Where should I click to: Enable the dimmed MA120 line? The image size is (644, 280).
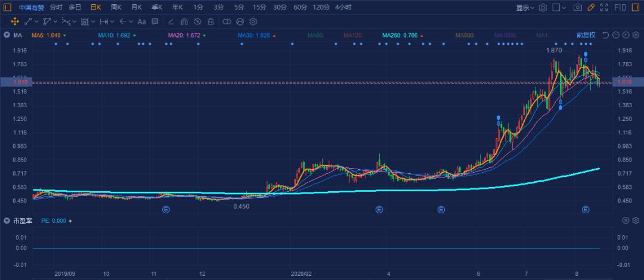point(353,36)
